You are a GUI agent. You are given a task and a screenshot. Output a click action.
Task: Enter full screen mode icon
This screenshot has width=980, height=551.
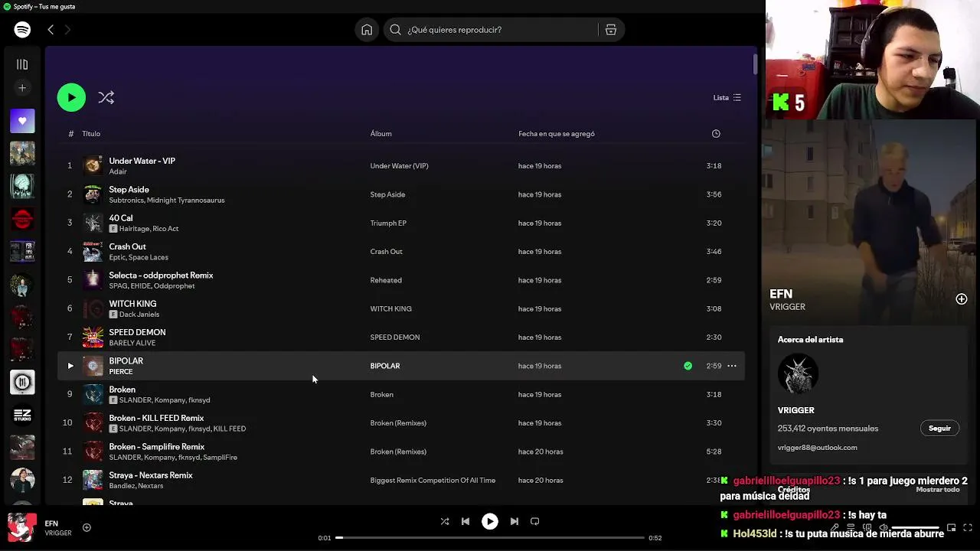click(x=969, y=527)
